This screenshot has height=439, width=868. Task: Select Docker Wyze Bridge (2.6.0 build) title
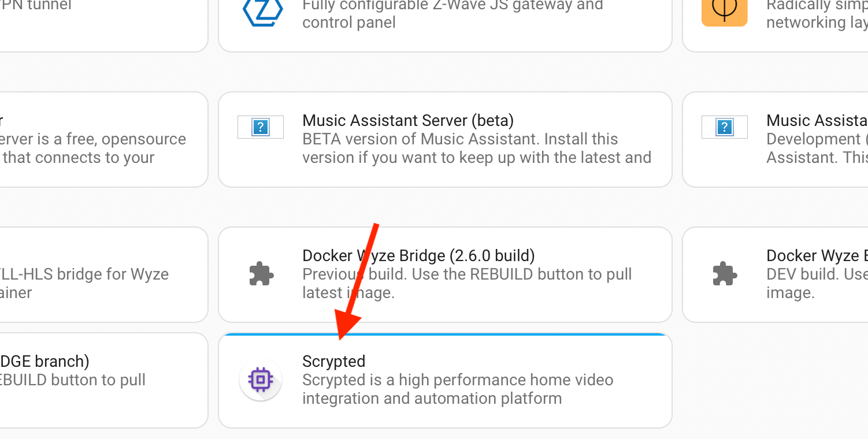(418, 255)
